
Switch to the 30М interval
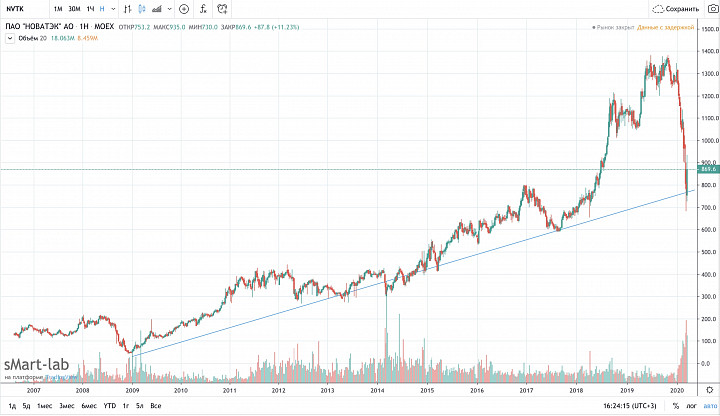(x=74, y=9)
